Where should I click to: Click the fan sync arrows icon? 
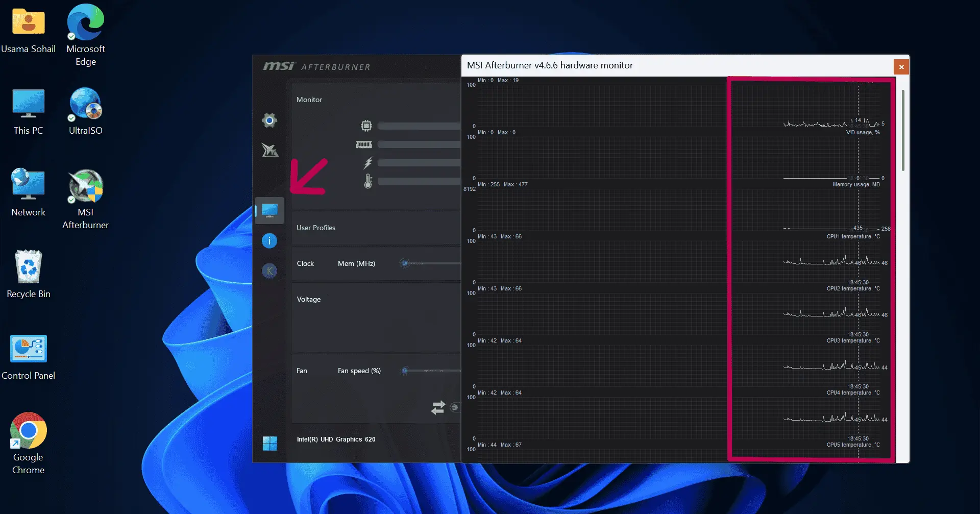tap(438, 407)
